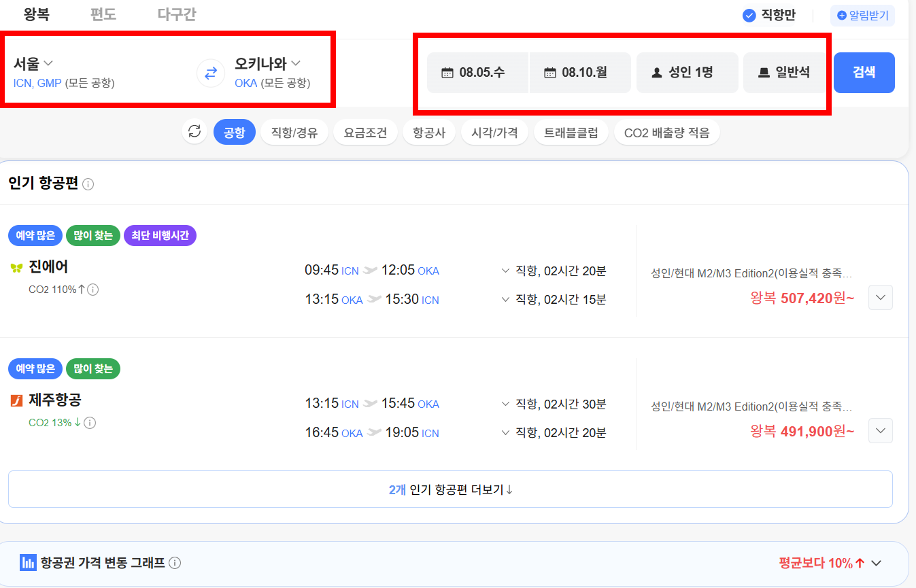
Task: Open return date 08.10.월 picker
Action: point(580,72)
